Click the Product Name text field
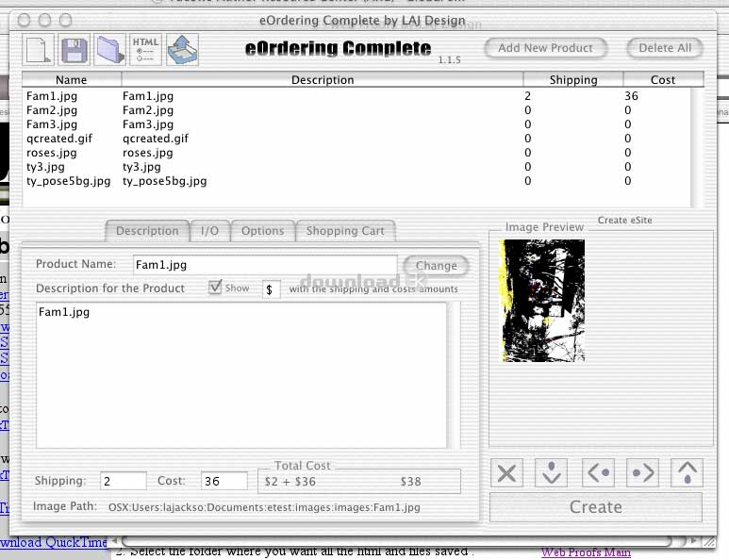Viewport: 729px width, 560px height. (264, 266)
